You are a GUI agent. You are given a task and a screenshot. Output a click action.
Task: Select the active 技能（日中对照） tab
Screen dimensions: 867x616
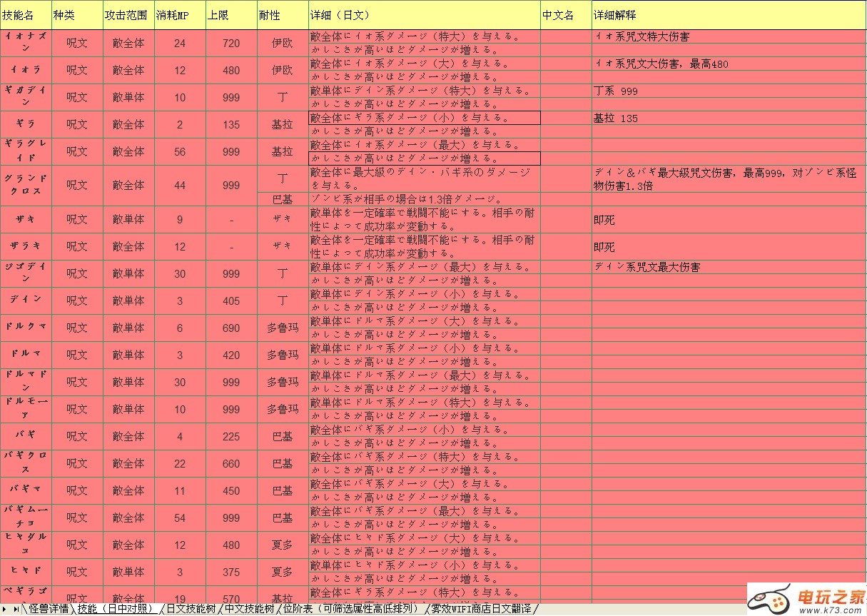(116, 609)
